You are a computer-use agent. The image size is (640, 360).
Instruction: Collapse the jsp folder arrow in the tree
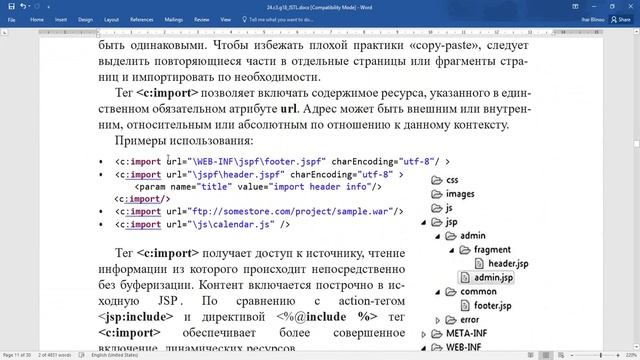tap(424, 222)
